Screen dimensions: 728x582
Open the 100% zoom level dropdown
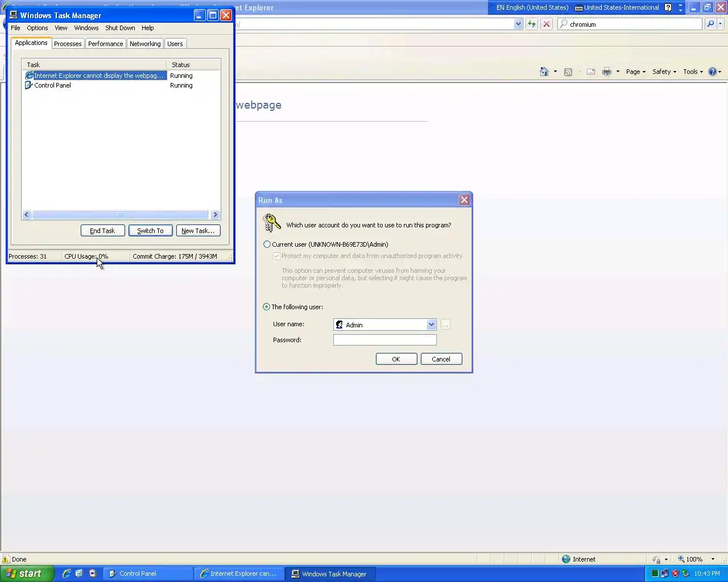tap(713, 559)
